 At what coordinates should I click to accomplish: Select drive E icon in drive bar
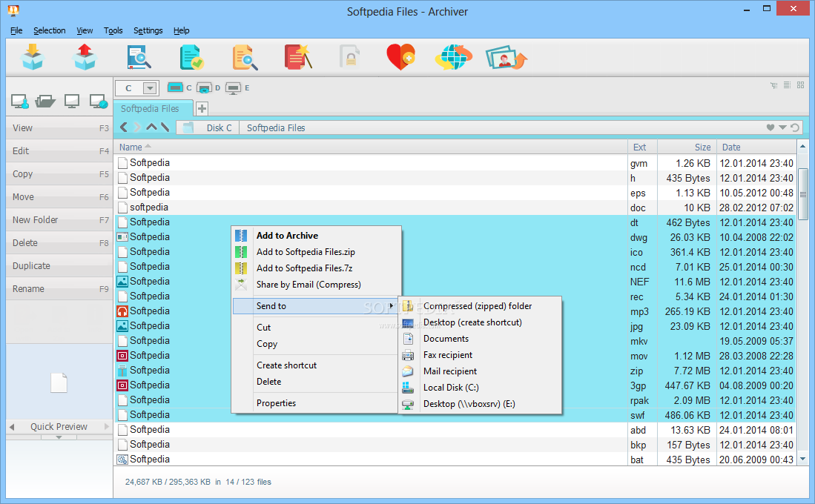pos(234,87)
